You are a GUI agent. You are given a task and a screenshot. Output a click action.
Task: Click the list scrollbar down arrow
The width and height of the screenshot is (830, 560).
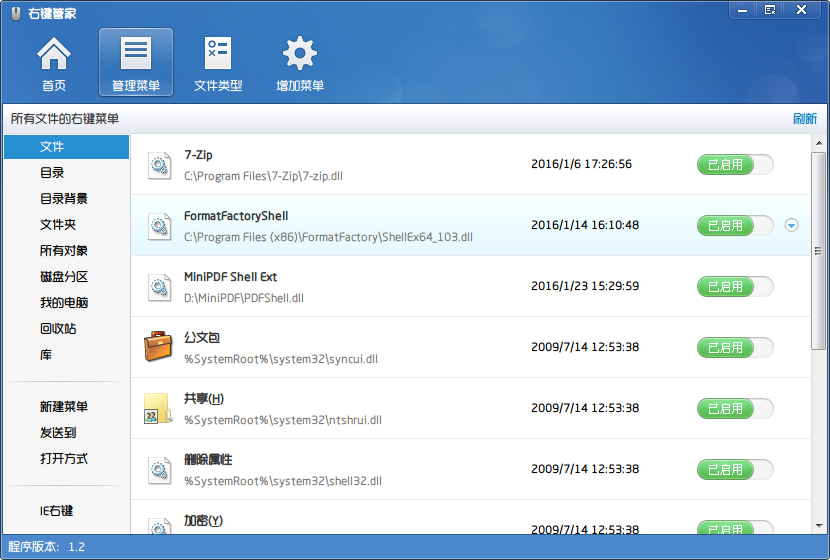coord(819,526)
